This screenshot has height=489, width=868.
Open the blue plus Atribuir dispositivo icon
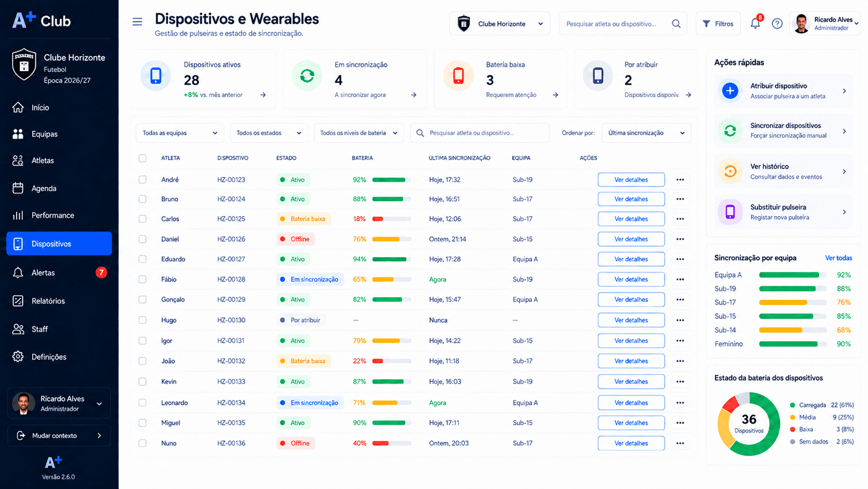coord(730,91)
